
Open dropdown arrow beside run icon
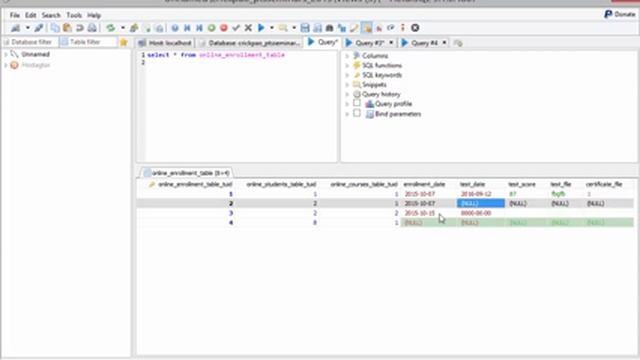[x=272, y=28]
